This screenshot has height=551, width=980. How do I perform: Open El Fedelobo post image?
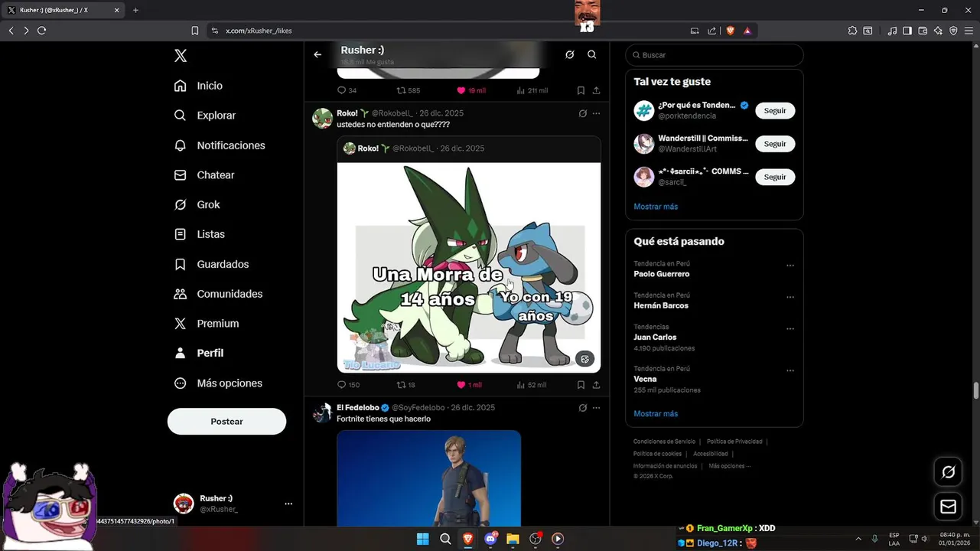428,478
